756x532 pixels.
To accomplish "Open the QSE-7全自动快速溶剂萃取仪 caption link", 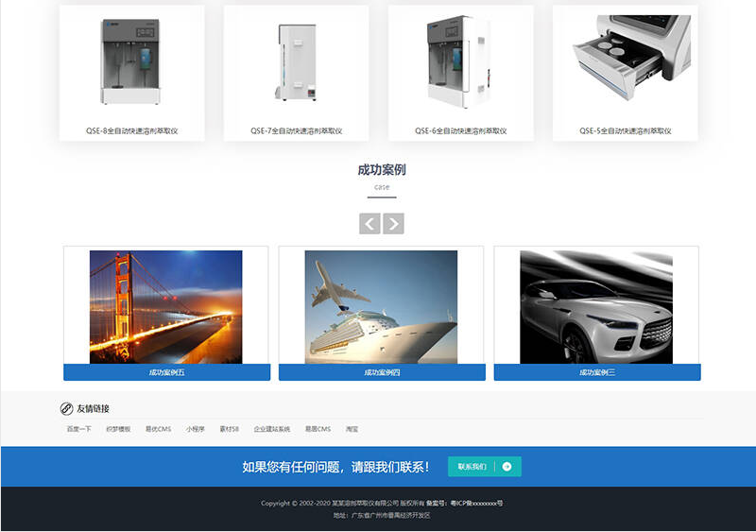I will point(296,131).
